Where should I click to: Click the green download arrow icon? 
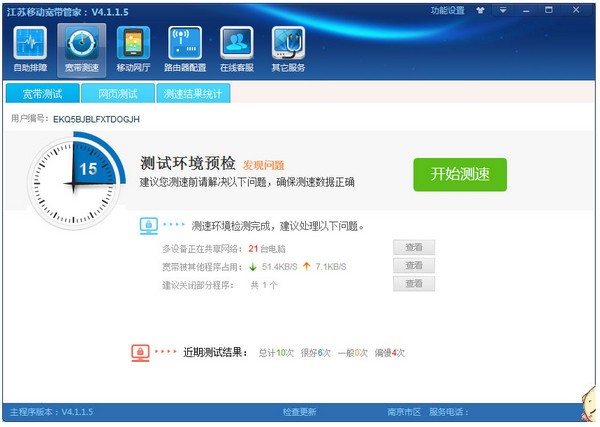click(x=253, y=267)
